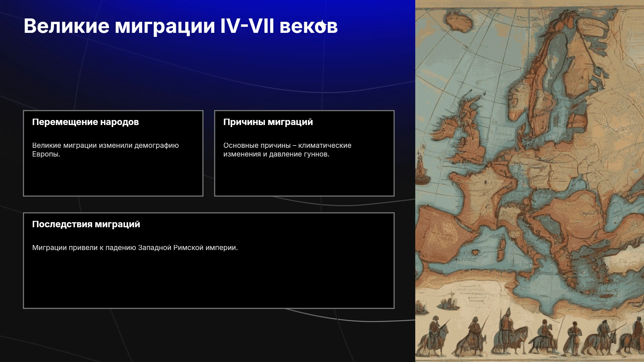Click the sparkle icon in the title
The width and height of the screenshot is (644, 362).
click(x=321, y=25)
